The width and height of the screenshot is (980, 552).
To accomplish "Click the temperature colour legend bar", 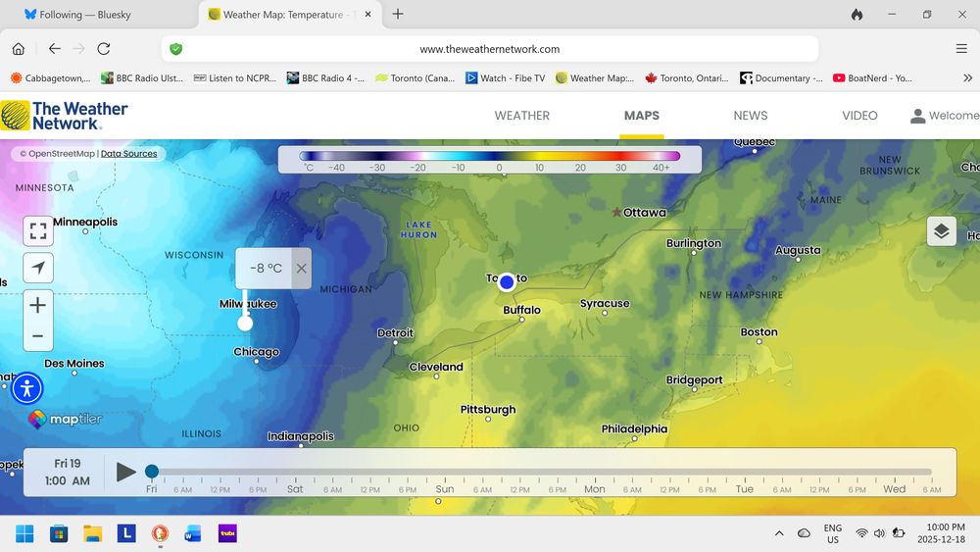I will point(489,156).
